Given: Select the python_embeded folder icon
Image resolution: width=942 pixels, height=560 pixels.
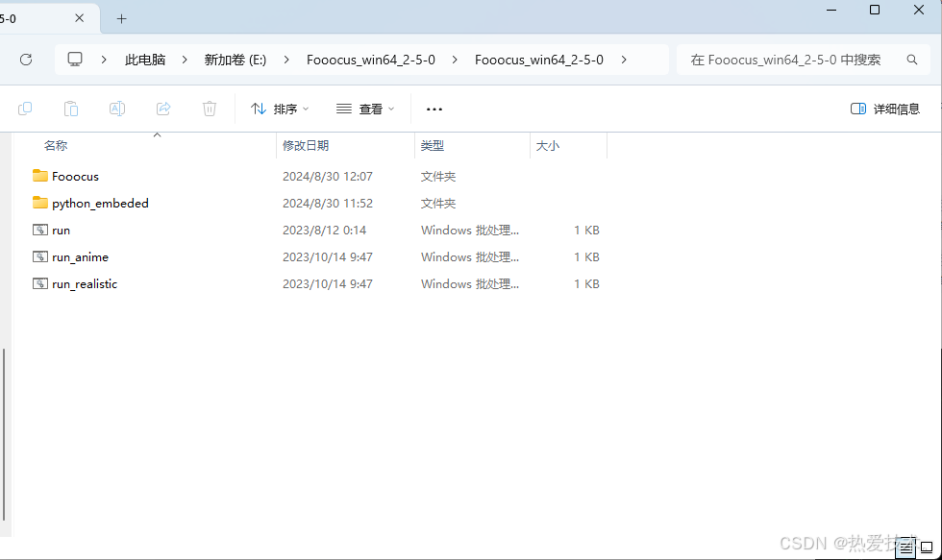Looking at the screenshot, I should coord(40,203).
